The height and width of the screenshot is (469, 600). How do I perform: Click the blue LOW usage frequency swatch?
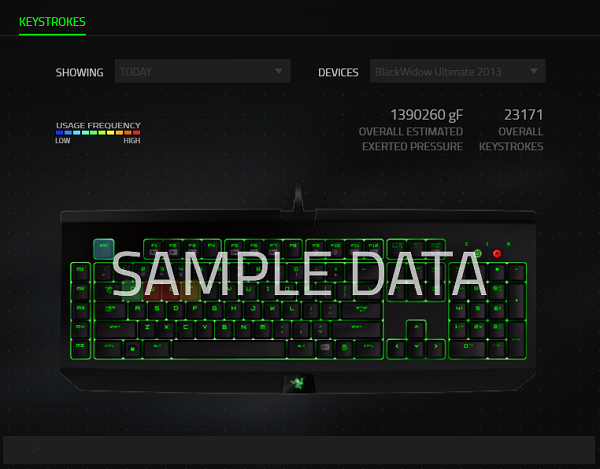(59, 133)
